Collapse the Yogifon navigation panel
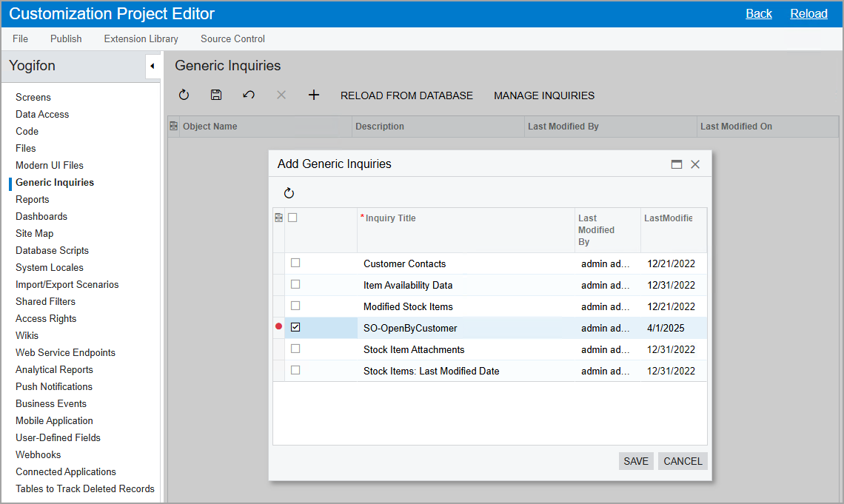Viewport: 844px width, 504px height. coord(152,66)
